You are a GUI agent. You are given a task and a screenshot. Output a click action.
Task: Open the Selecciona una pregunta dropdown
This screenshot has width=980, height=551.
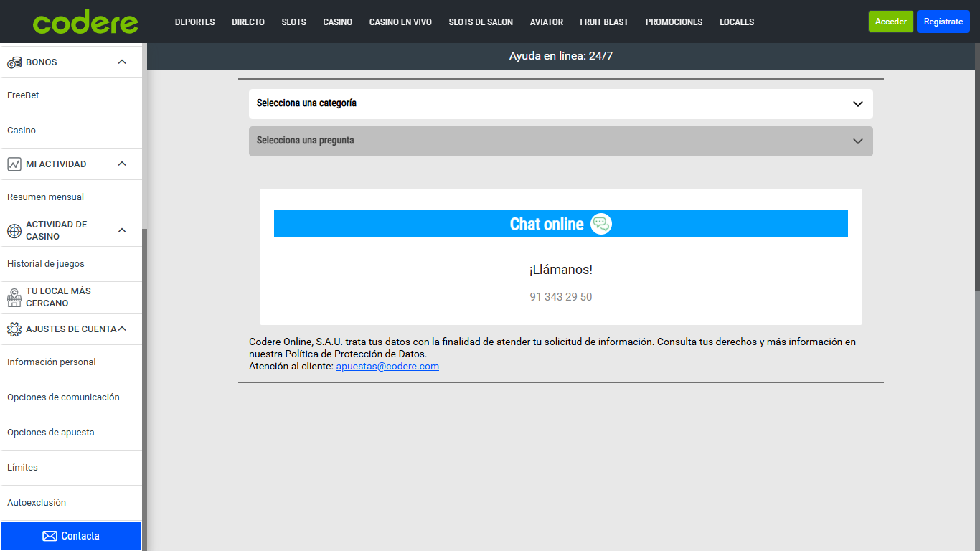click(x=561, y=141)
